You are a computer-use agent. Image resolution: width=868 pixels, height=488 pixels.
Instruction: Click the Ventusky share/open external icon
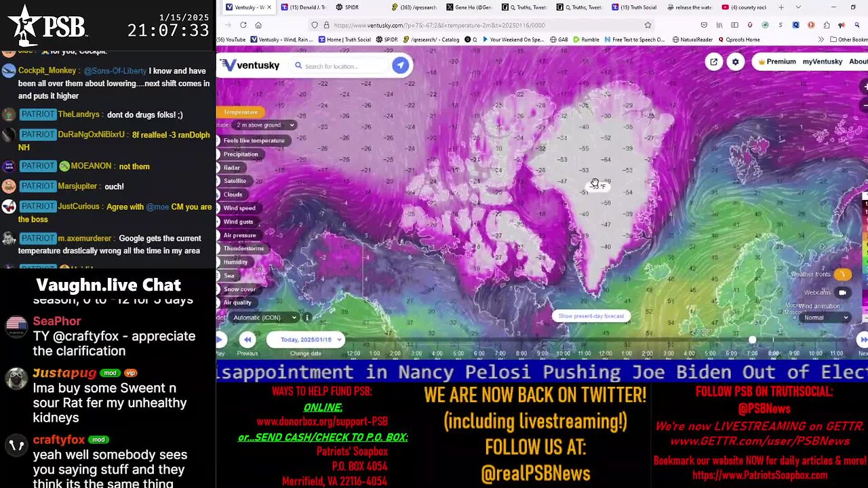[x=713, y=62]
